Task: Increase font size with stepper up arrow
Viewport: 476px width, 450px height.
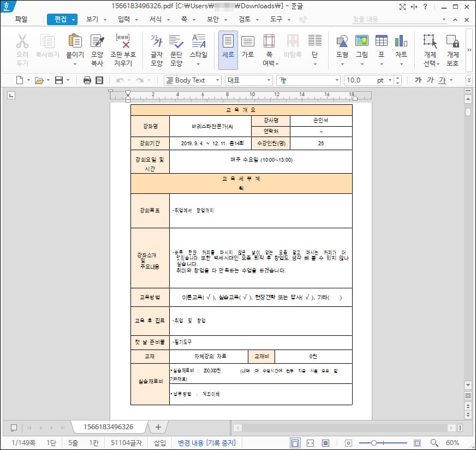Action: click(398, 78)
